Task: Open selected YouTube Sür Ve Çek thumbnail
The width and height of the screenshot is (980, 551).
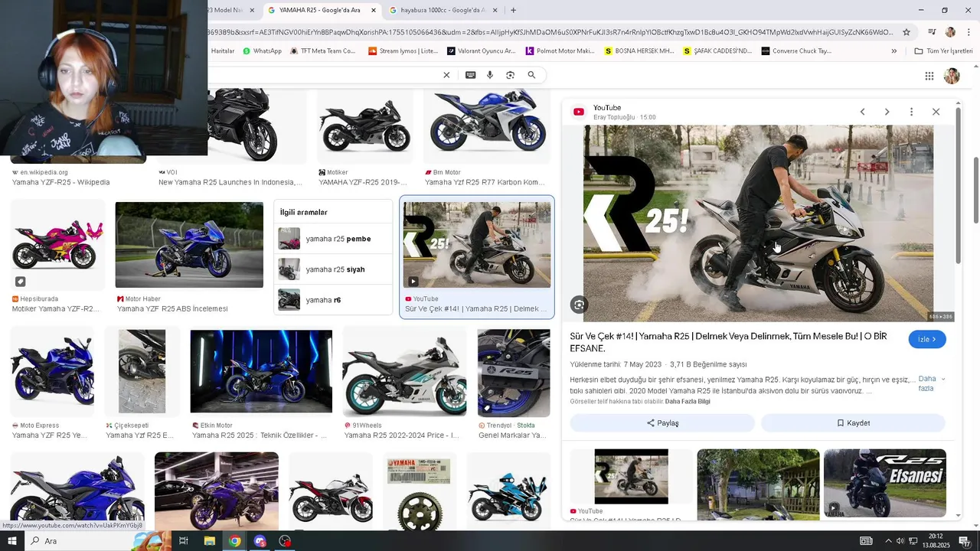Action: tap(477, 245)
